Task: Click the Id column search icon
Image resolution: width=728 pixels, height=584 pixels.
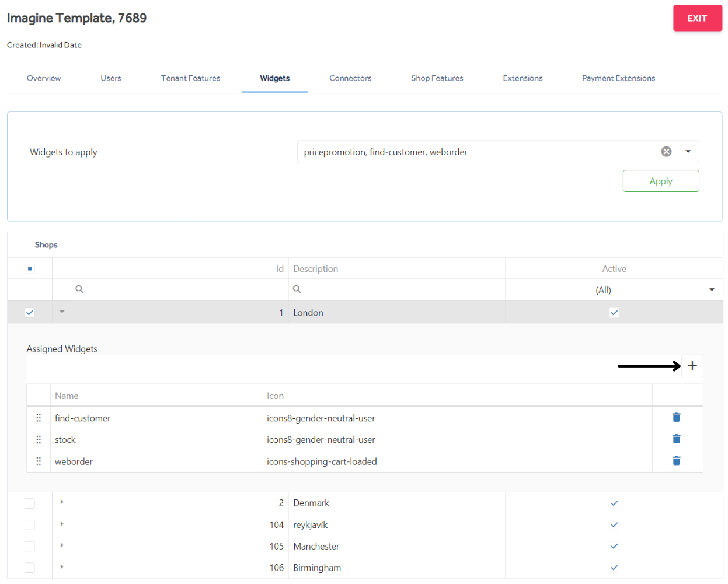Action: [x=79, y=289]
